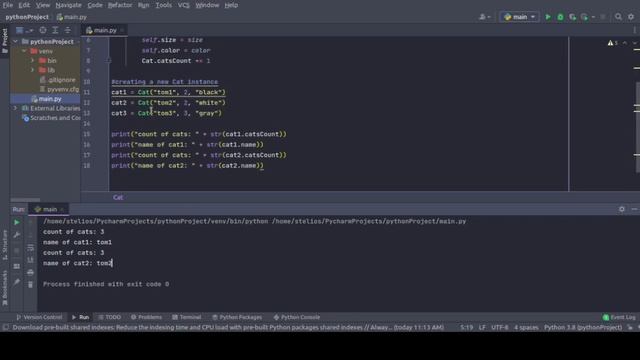Open the Window menu
Image resolution: width=640 pixels, height=360 pixels.
(207, 5)
